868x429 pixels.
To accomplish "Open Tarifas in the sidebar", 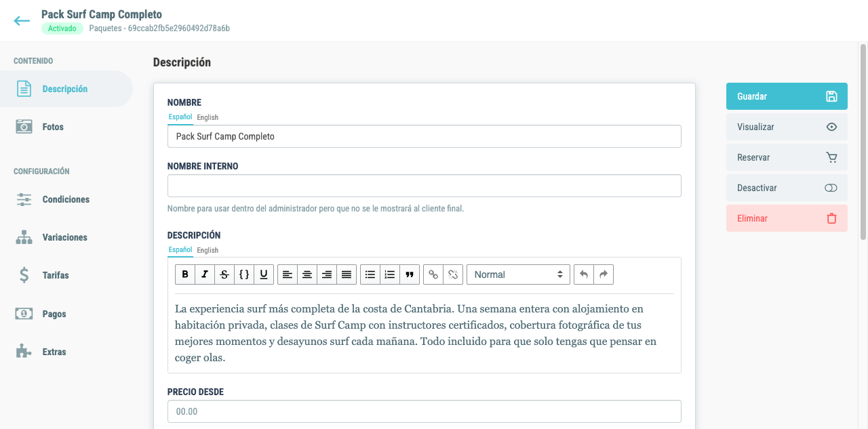I will click(x=66, y=275).
